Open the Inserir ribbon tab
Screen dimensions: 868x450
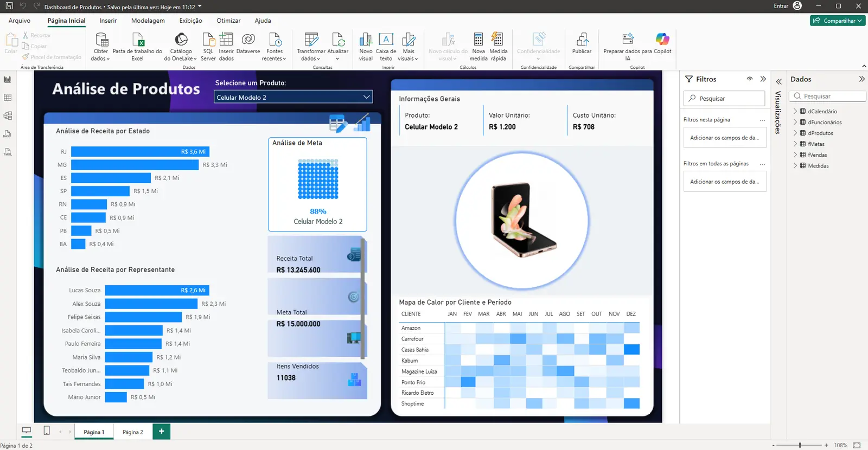tap(108, 21)
